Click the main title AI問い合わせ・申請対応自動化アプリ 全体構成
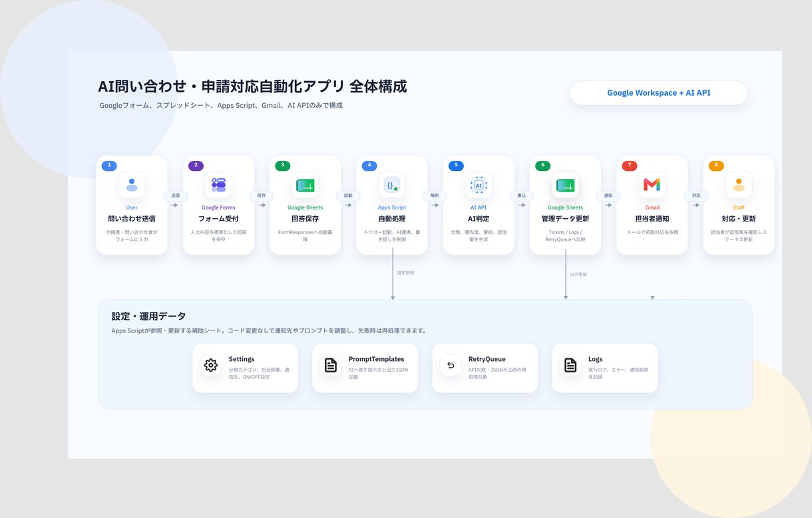This screenshot has height=518, width=812. (252, 86)
